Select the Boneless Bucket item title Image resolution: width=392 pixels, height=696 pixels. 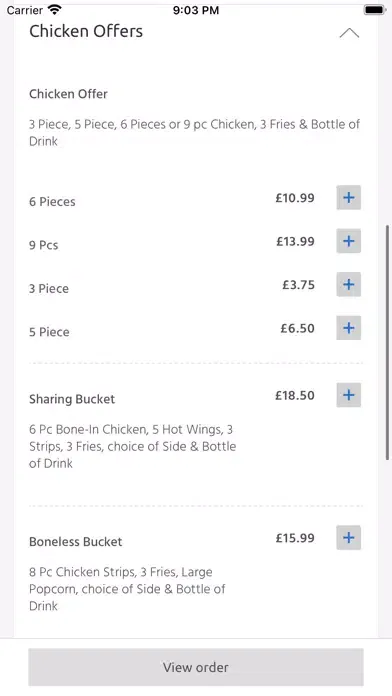click(x=75, y=542)
